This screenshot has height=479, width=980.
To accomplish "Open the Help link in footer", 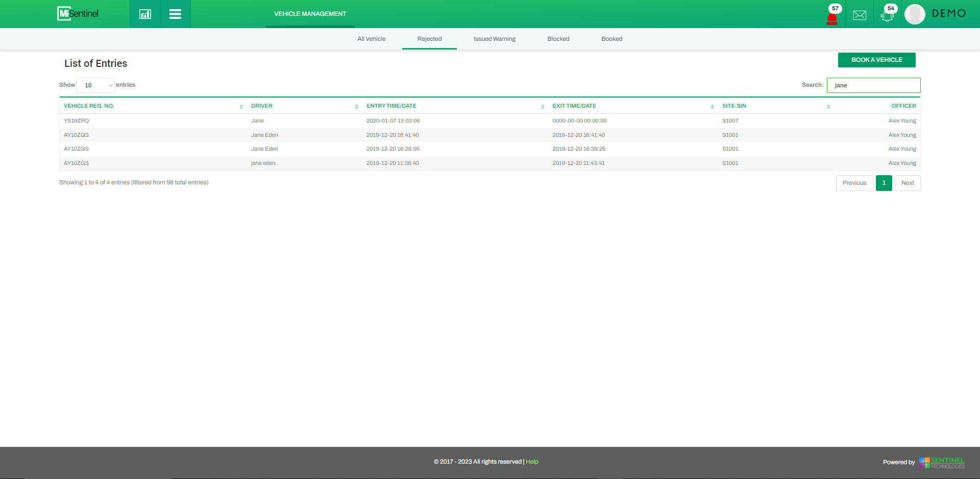I will pos(532,462).
